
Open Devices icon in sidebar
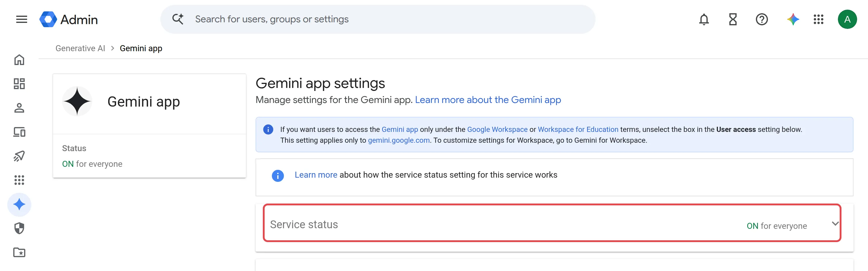[19, 132]
